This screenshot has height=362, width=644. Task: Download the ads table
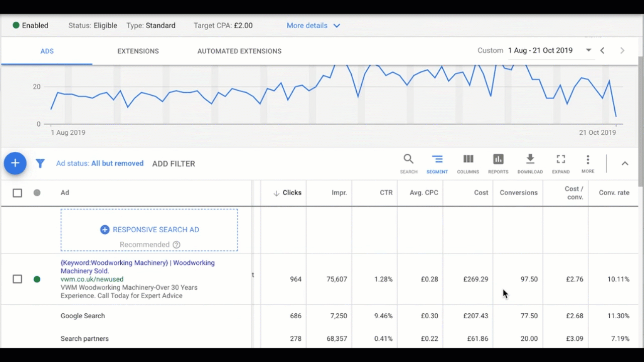(530, 164)
